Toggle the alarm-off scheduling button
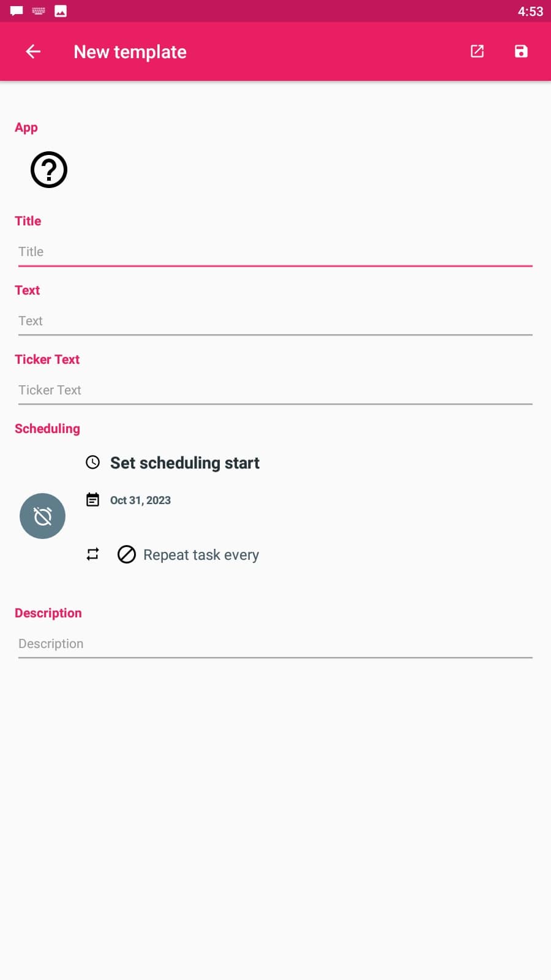Screen dimensions: 551x980 point(42,516)
